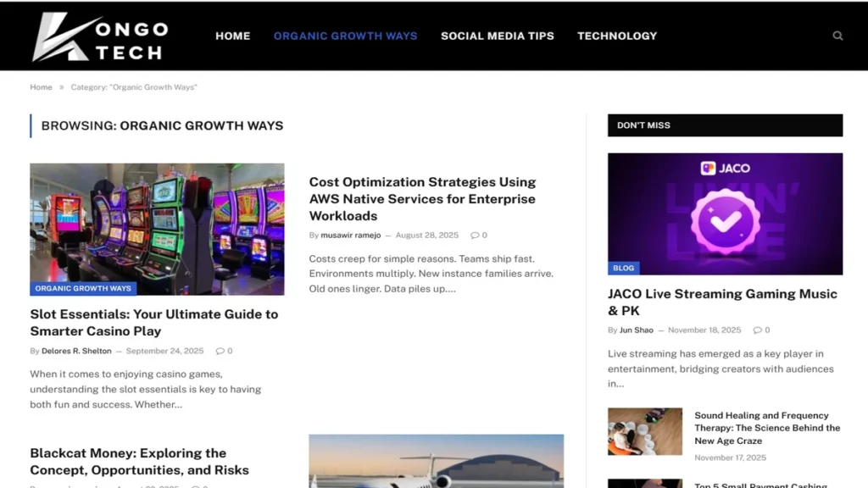The height and width of the screenshot is (488, 868).
Task: Open comments on the Slot Essentials post
Action: [x=224, y=350]
